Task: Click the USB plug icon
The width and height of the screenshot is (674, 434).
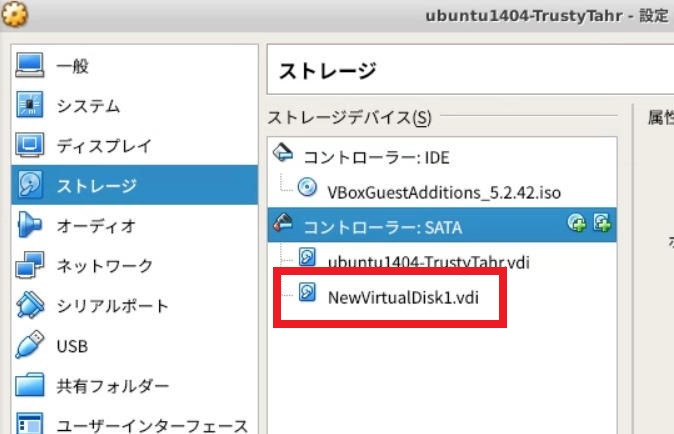Action: [30, 344]
